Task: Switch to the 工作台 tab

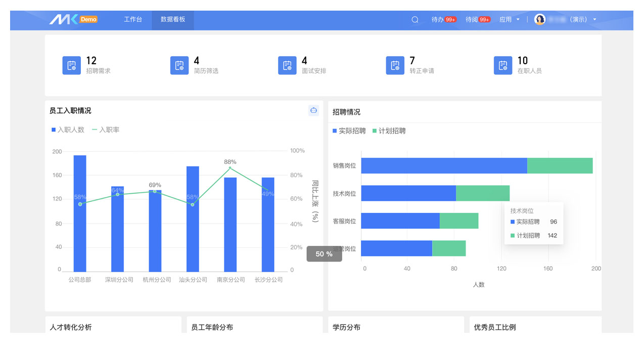Action: point(133,20)
